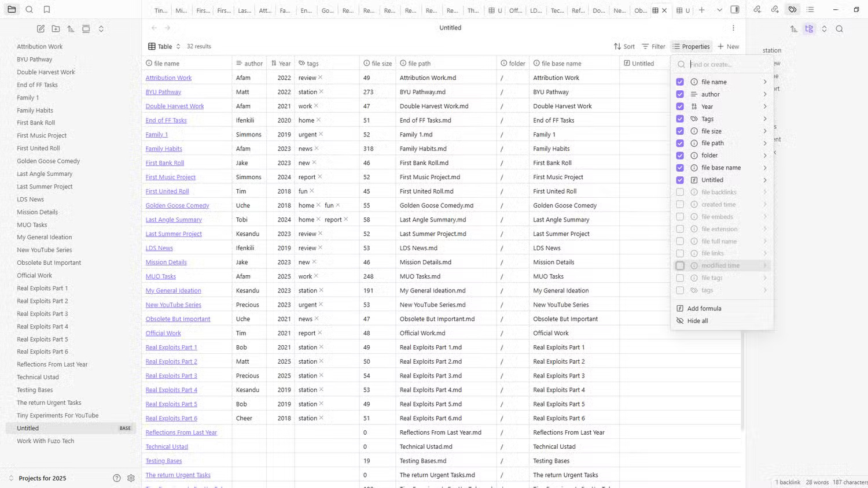Go back with the navigation arrow

pos(154,28)
